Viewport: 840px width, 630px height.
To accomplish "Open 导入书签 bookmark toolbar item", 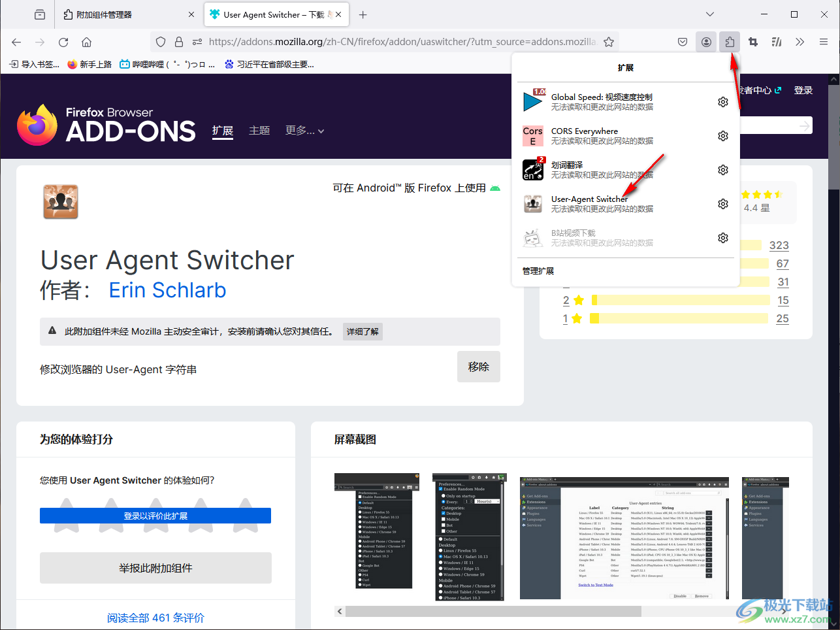I will pyautogui.click(x=35, y=64).
